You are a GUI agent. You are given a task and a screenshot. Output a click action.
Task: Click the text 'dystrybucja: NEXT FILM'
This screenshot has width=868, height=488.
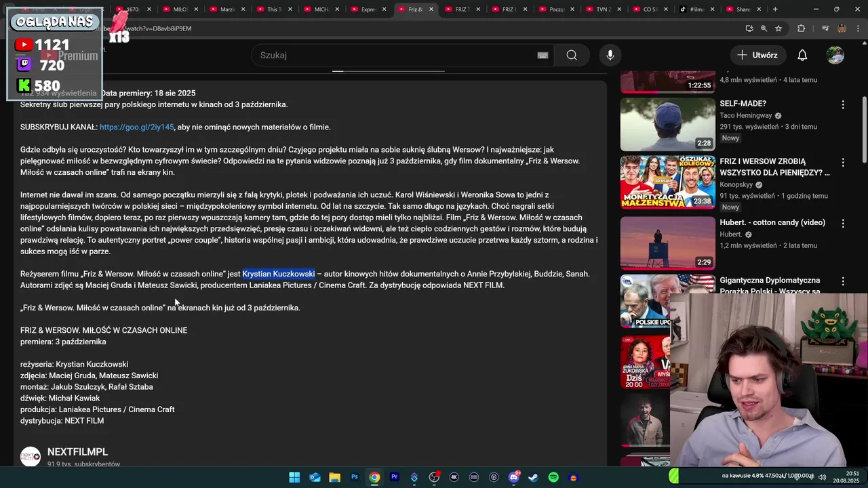click(62, 421)
